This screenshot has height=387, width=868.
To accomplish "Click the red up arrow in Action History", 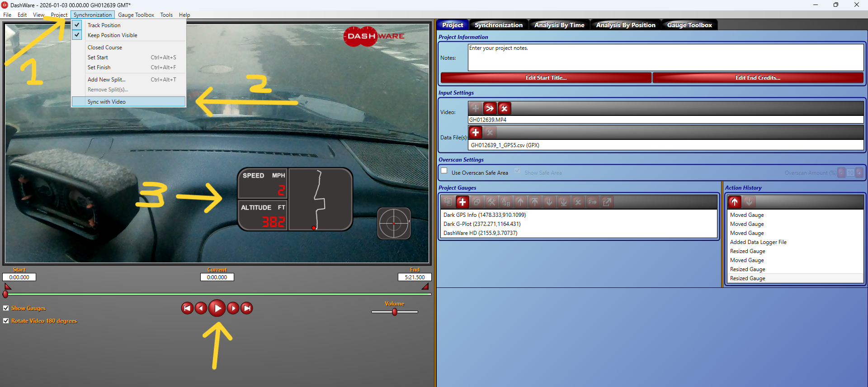I will pos(734,202).
